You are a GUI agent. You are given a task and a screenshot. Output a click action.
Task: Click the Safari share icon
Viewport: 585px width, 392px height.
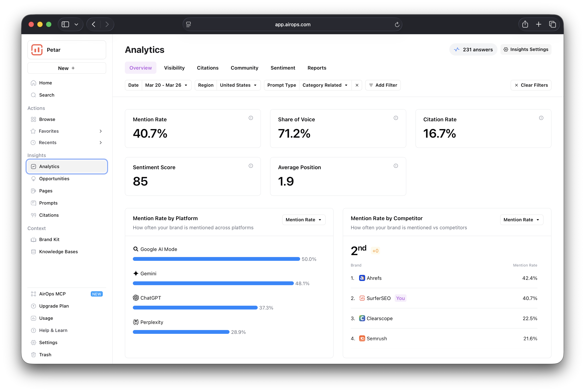click(525, 24)
